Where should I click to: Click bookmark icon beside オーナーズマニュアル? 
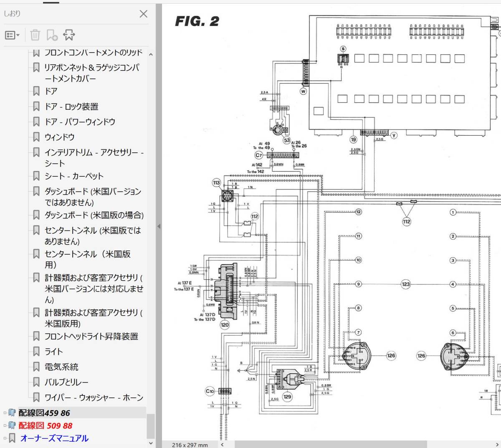(12, 438)
